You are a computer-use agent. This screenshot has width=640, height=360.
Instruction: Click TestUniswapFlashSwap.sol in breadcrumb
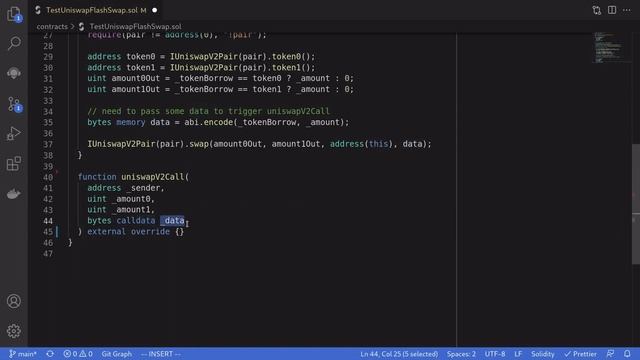136,27
